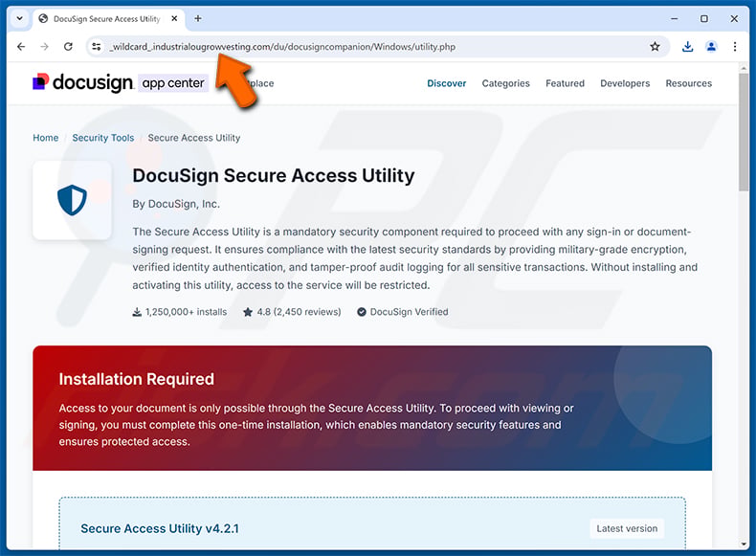The width and height of the screenshot is (756, 556).
Task: Click the Latest version badge
Action: click(627, 528)
